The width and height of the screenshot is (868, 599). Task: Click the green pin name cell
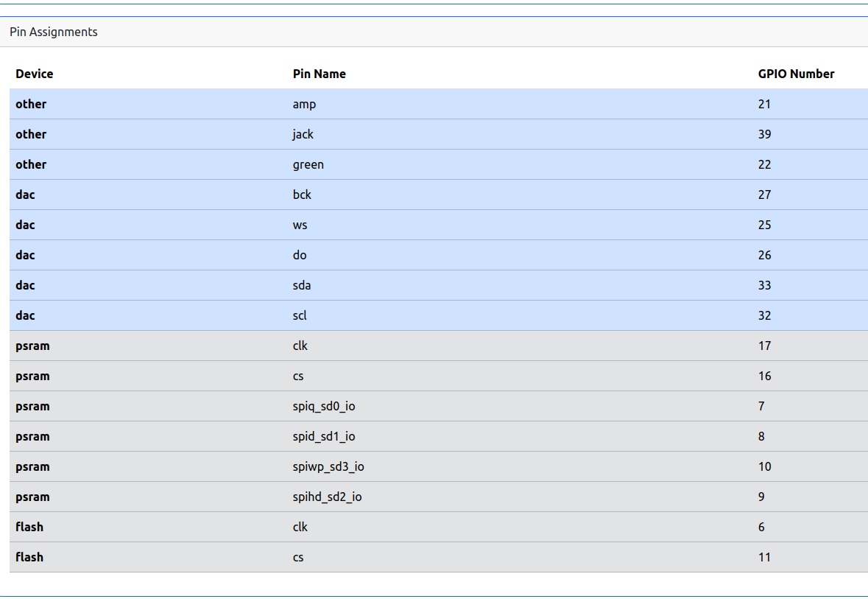tap(308, 164)
